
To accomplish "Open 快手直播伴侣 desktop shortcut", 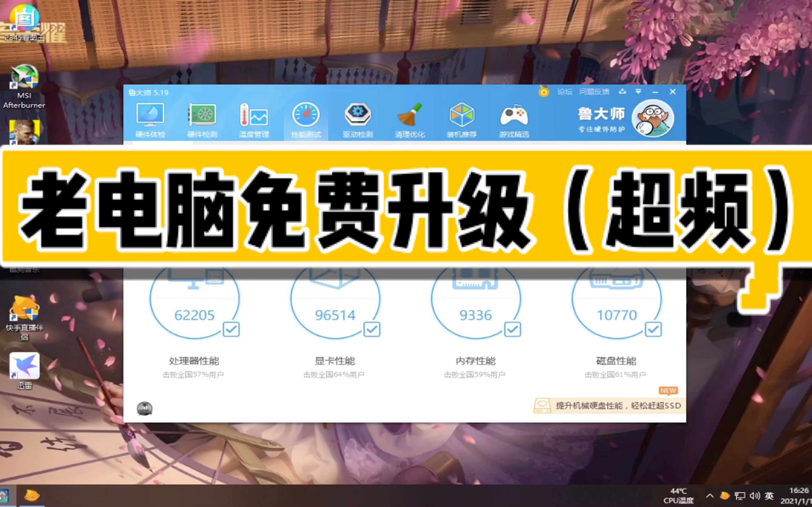I will (24, 318).
